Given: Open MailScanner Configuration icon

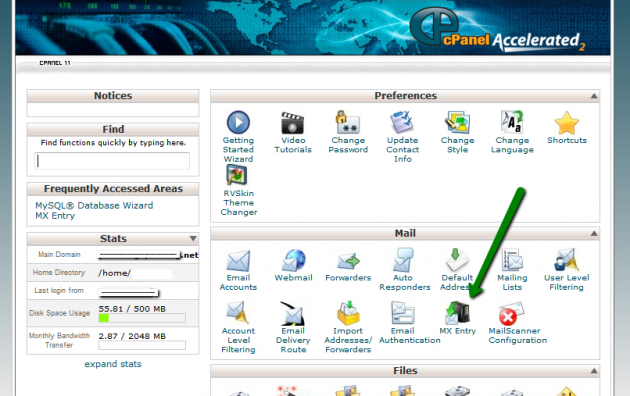Looking at the screenshot, I should tap(511, 314).
